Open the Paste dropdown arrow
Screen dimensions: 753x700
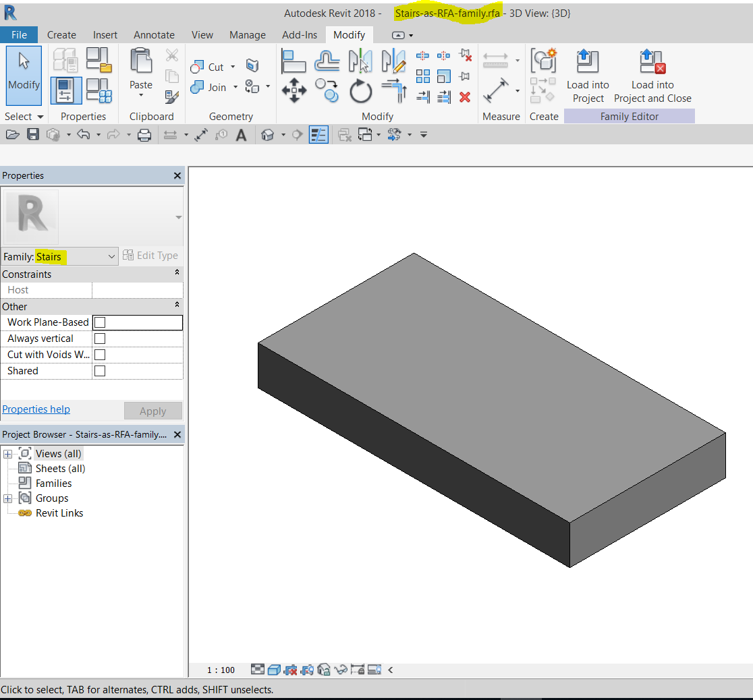coord(141,95)
